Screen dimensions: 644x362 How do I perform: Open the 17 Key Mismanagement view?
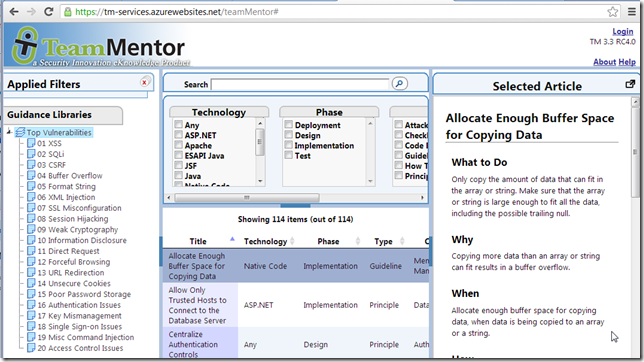pyautogui.click(x=79, y=316)
